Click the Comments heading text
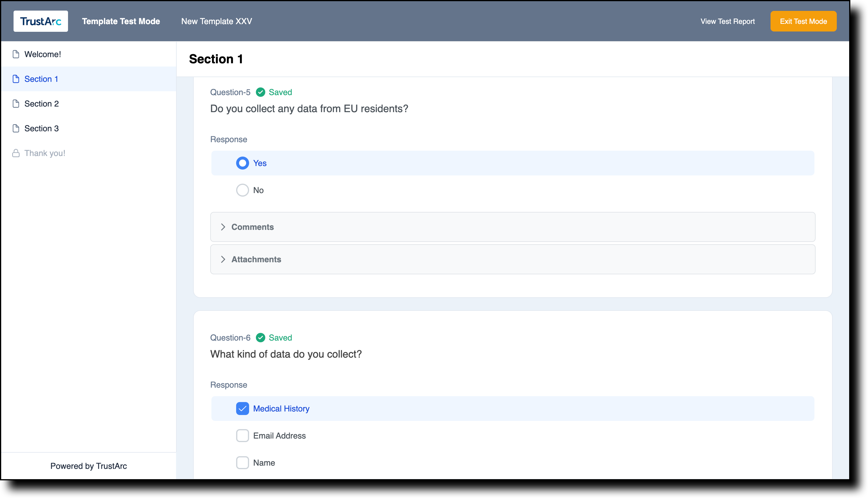The height and width of the screenshot is (498, 868). click(x=253, y=227)
